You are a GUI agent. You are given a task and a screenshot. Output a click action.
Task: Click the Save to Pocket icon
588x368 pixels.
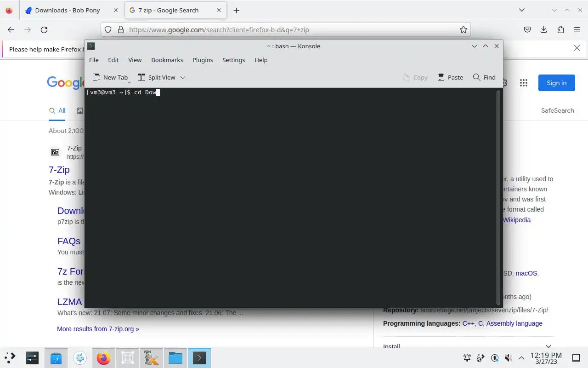[x=527, y=29]
